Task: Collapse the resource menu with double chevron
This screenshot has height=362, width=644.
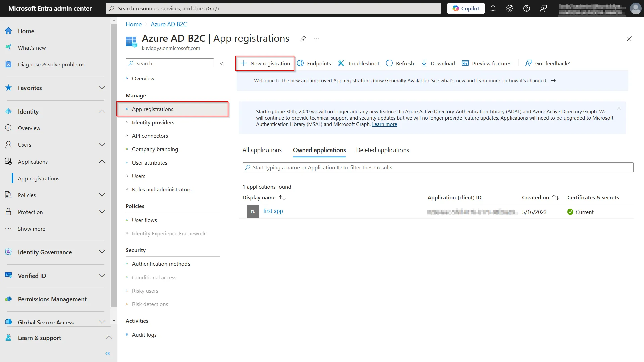Action: click(x=222, y=63)
